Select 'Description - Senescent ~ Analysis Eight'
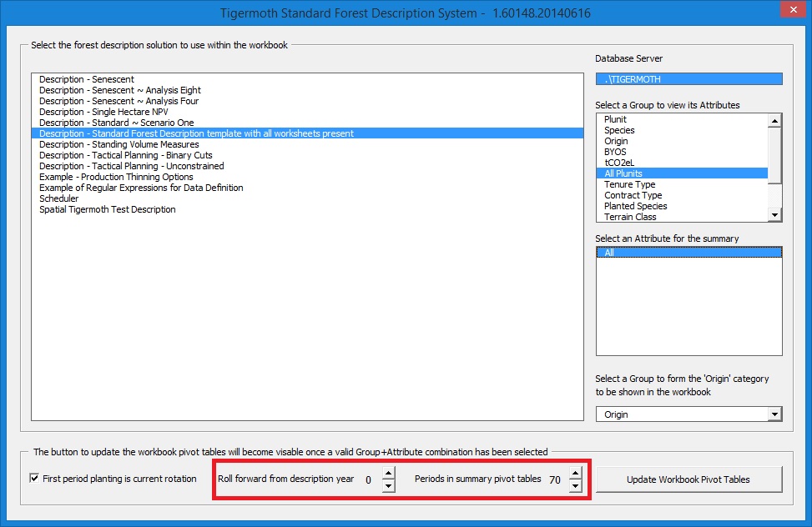Image resolution: width=812 pixels, height=527 pixels. (307, 90)
